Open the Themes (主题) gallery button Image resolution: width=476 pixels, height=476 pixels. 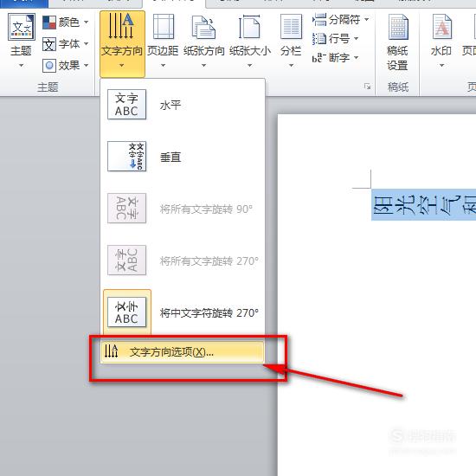[21, 41]
